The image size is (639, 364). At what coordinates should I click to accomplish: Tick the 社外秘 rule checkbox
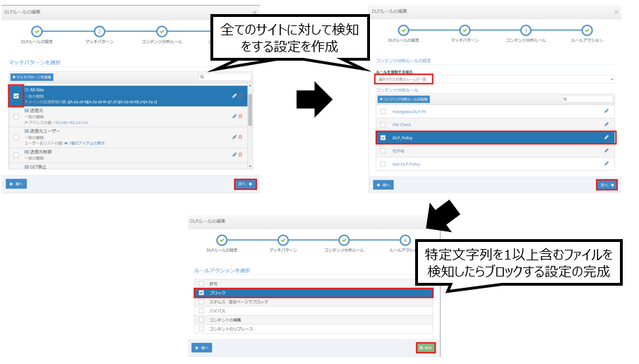click(383, 151)
